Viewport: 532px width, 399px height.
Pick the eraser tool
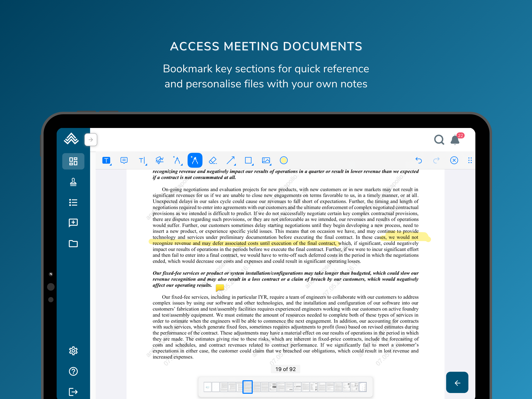click(x=213, y=160)
